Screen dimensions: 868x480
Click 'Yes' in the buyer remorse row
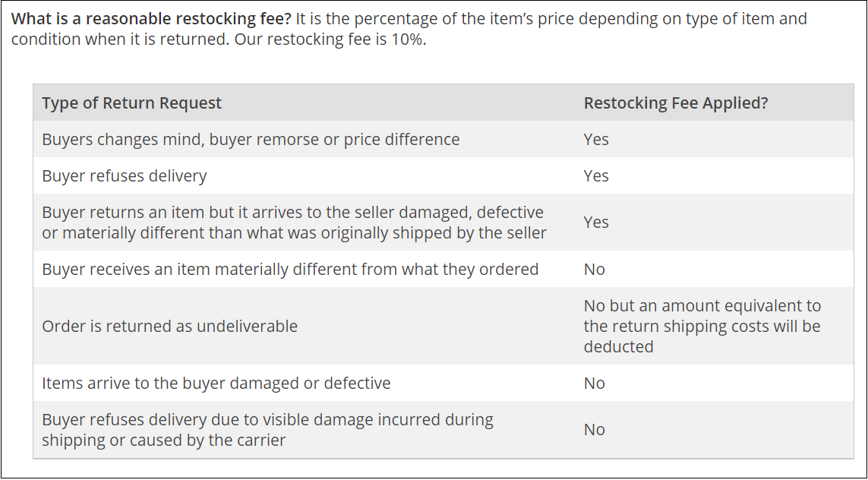coord(596,140)
